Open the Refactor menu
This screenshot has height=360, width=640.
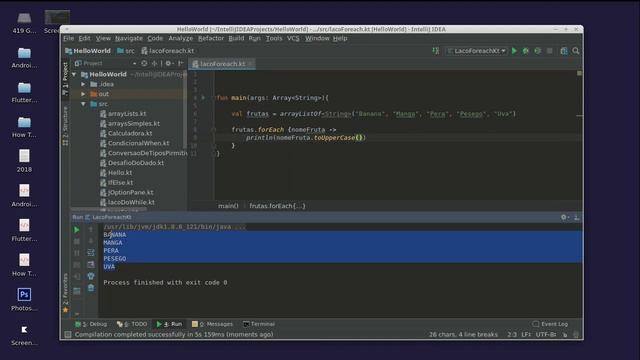tap(211, 38)
